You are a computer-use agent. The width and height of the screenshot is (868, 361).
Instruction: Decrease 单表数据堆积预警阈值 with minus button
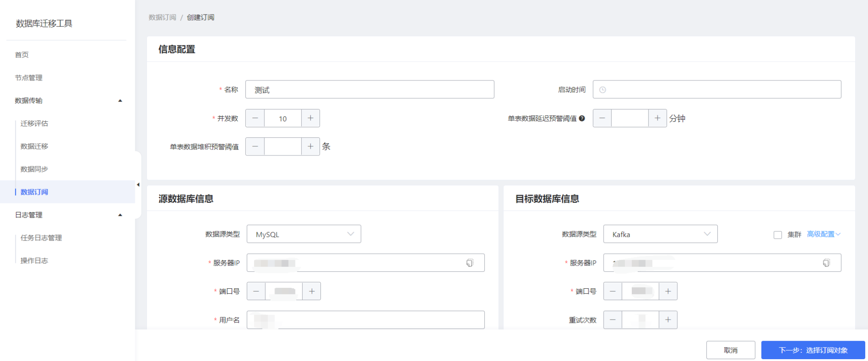pyautogui.click(x=255, y=146)
